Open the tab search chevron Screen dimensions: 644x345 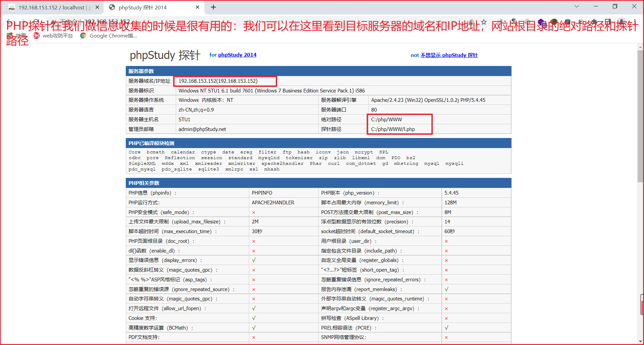tap(577, 6)
